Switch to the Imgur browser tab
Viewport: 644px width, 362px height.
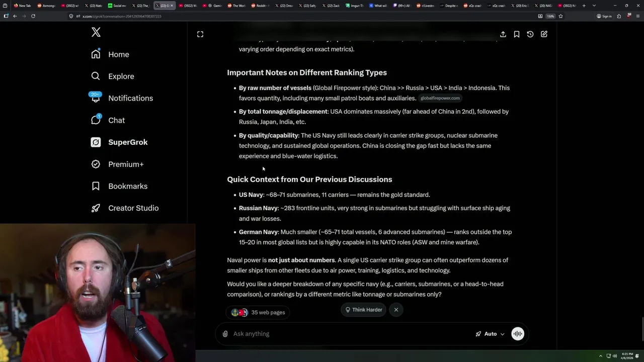[x=355, y=6]
